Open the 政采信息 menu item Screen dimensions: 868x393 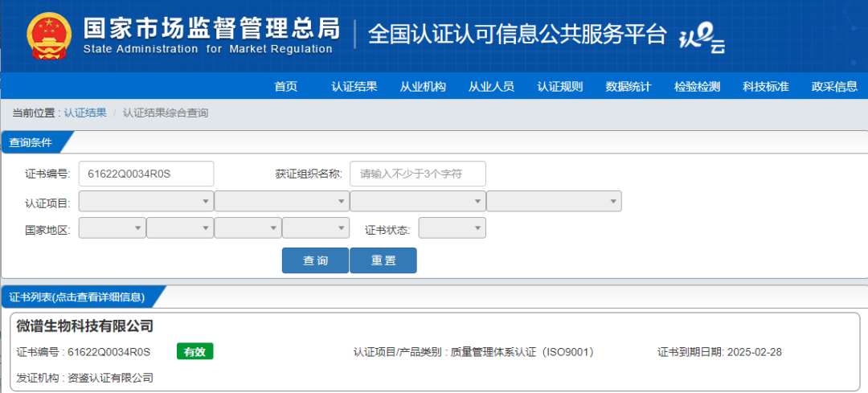tap(834, 86)
